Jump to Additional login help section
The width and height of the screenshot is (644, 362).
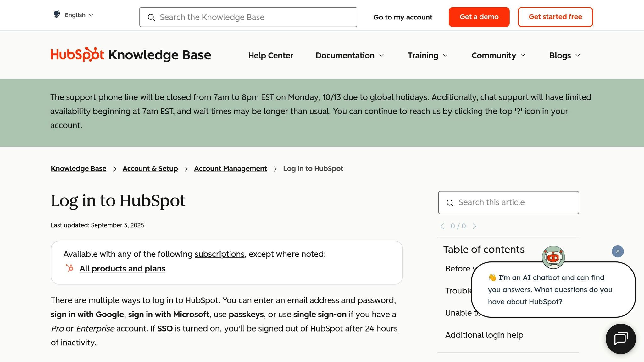484,335
